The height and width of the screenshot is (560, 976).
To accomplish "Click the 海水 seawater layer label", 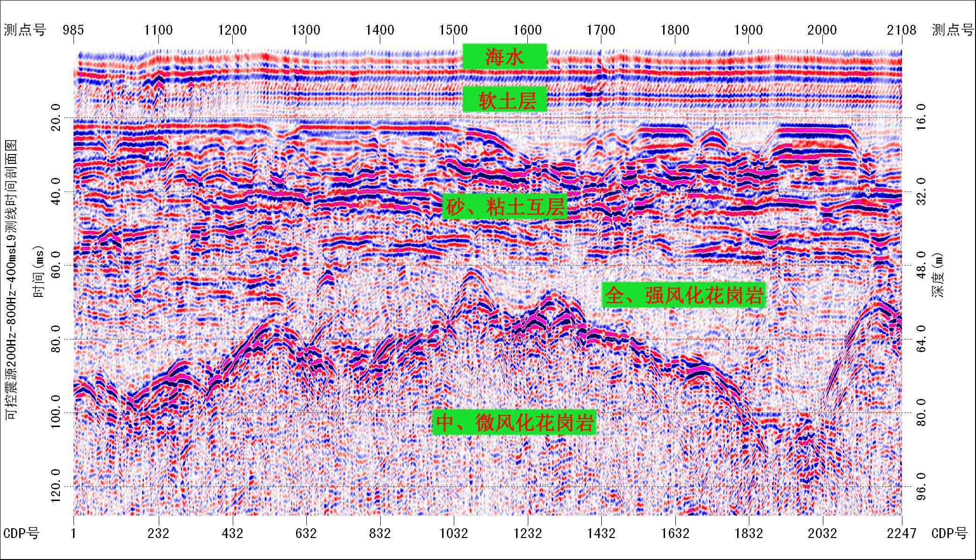I will 504,57.
